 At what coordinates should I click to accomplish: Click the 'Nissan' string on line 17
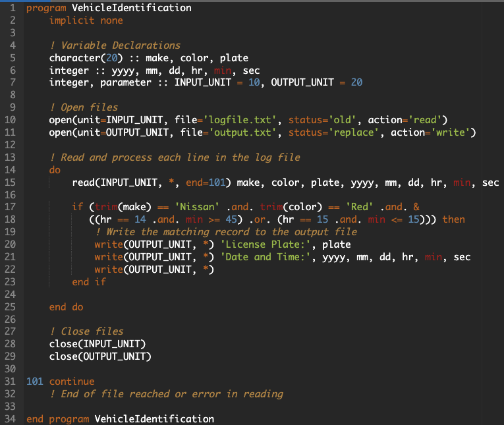point(197,207)
